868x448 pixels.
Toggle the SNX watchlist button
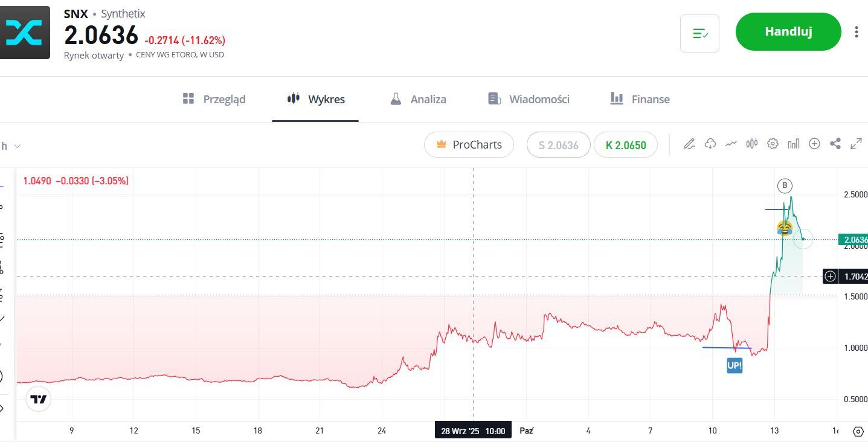tap(699, 34)
